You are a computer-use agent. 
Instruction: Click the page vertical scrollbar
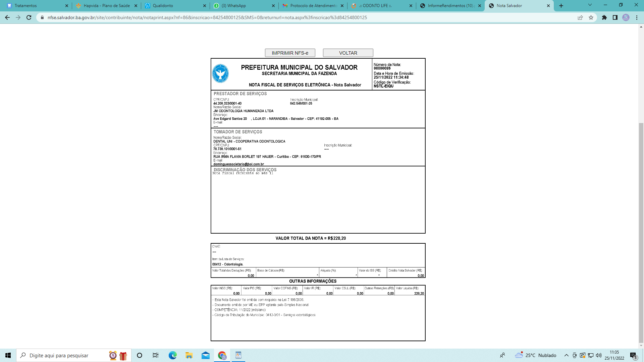641,231
